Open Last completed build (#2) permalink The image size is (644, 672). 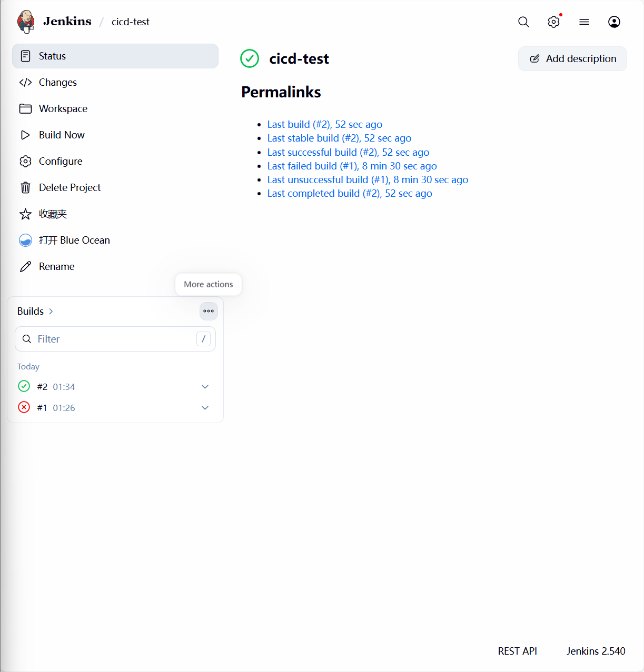coord(350,193)
